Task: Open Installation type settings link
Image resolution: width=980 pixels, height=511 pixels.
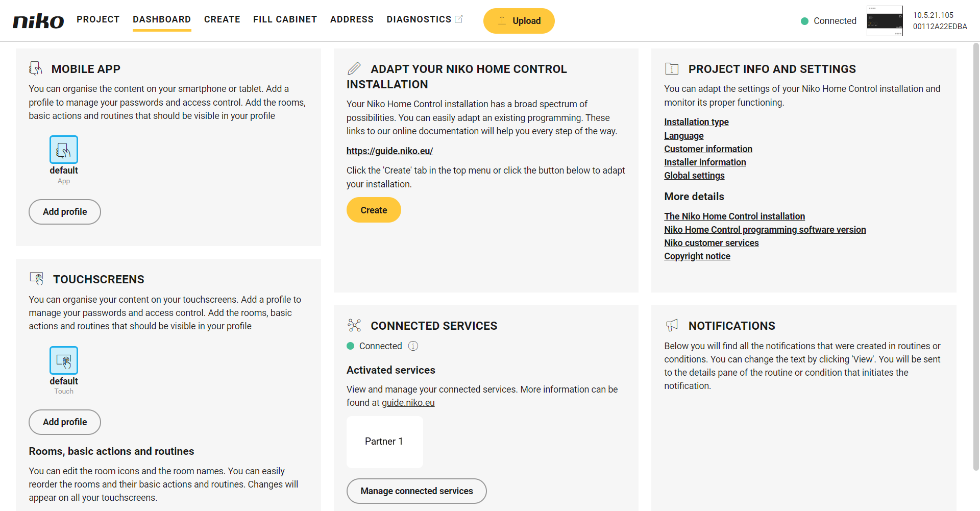Action: pos(696,122)
